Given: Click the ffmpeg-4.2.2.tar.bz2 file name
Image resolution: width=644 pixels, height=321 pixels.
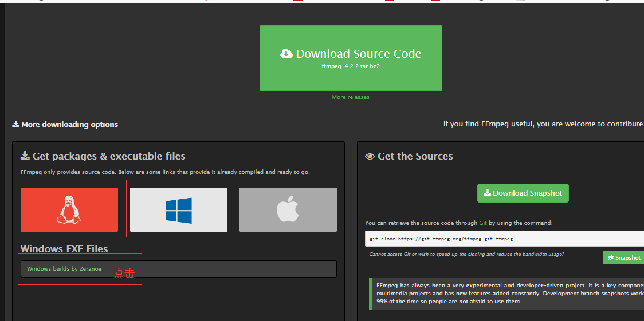Looking at the screenshot, I should tap(350, 66).
